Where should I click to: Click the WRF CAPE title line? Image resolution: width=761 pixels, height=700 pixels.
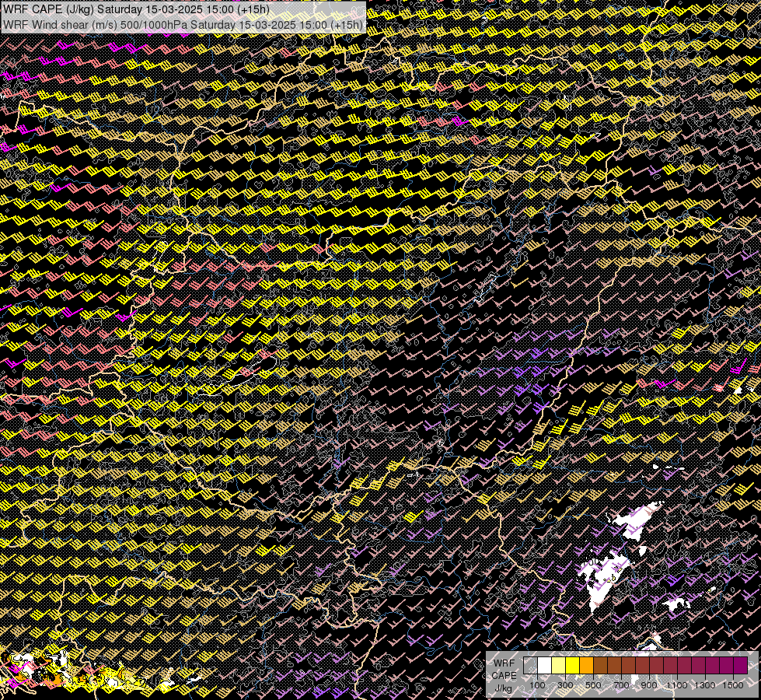tap(136, 9)
